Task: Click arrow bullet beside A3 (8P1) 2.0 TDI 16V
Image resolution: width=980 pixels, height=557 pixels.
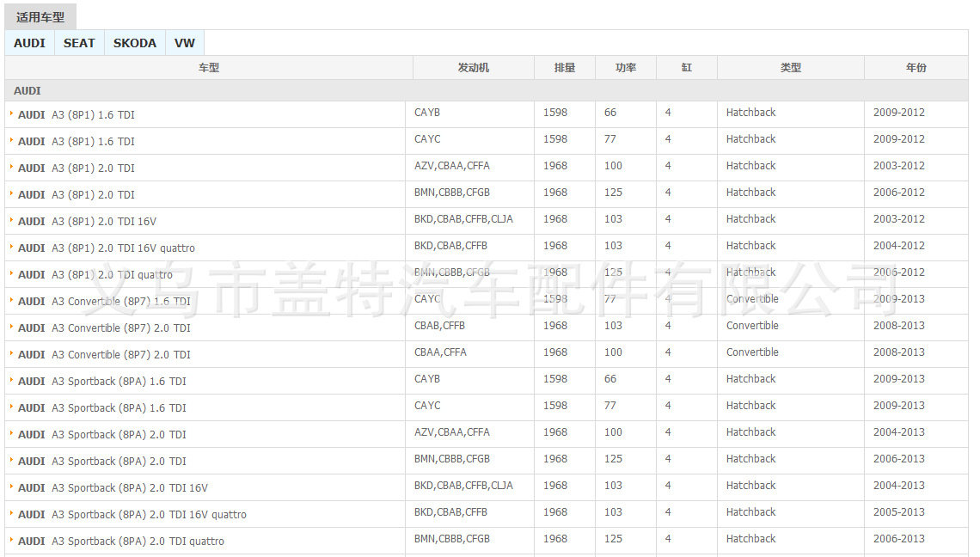Action: 11,220
